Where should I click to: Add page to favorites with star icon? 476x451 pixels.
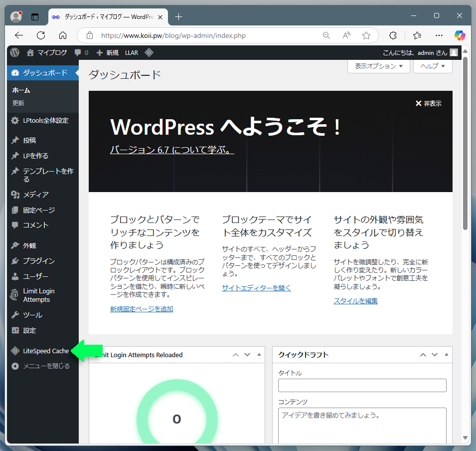click(366, 35)
